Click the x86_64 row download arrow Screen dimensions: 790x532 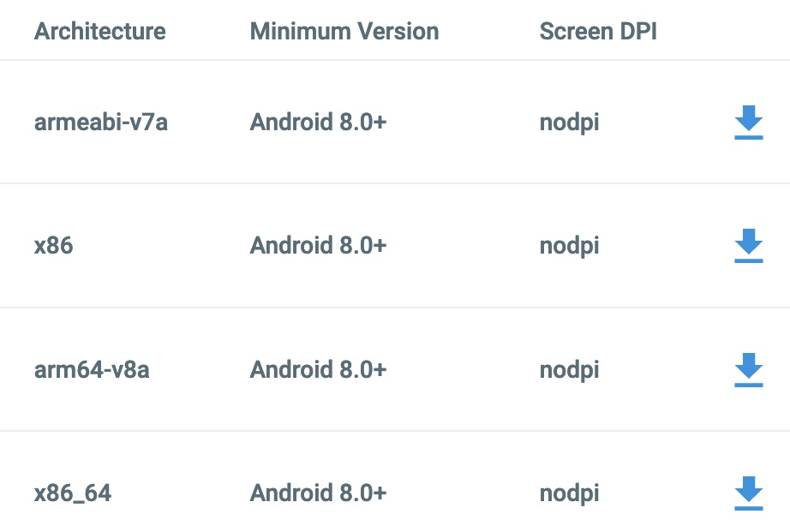748,493
